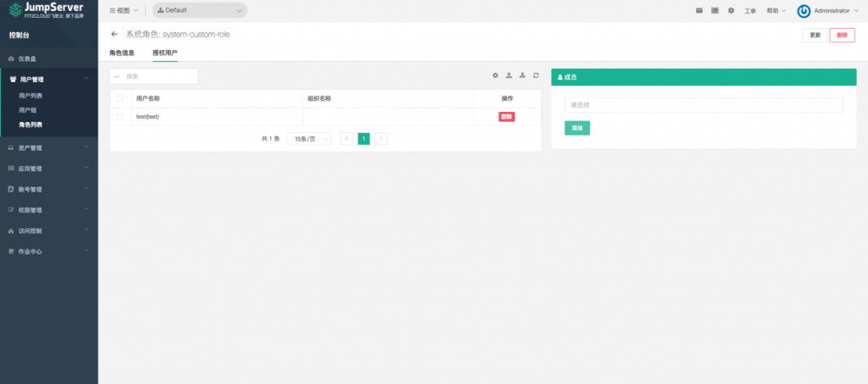Open the Default organization selector

tap(200, 10)
